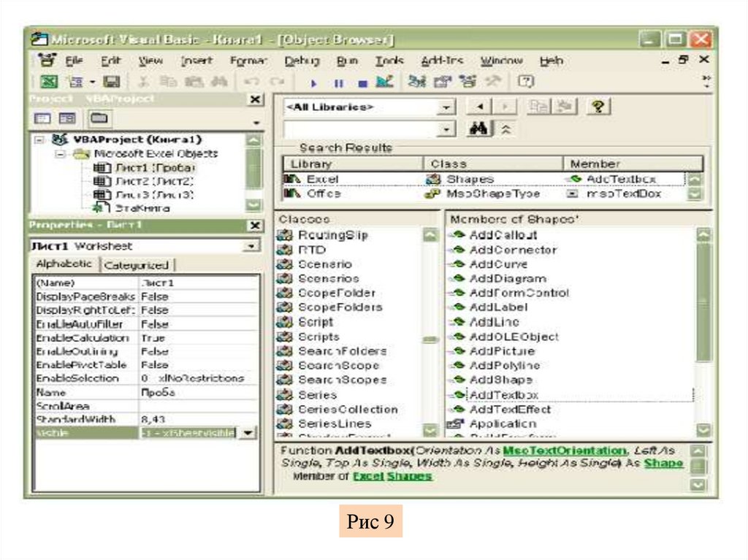Image resolution: width=748 pixels, height=560 pixels.
Task: Open the Edit menu
Action: (111, 61)
